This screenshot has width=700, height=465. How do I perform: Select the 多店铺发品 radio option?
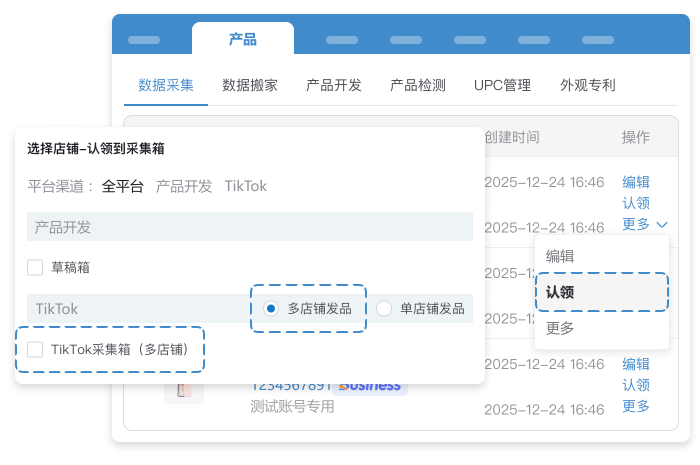270,309
